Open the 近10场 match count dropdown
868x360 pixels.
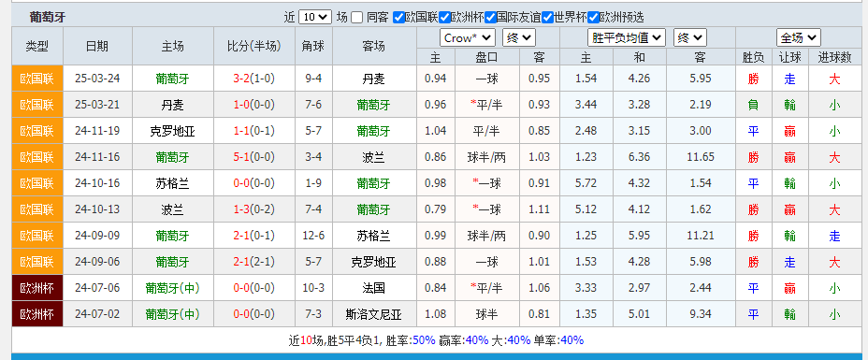click(315, 17)
